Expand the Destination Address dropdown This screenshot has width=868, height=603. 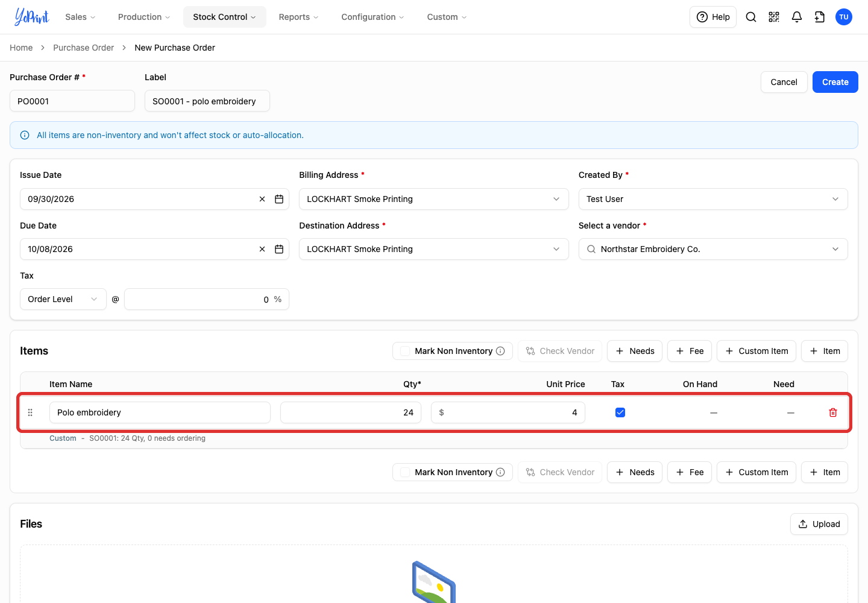[434, 249]
